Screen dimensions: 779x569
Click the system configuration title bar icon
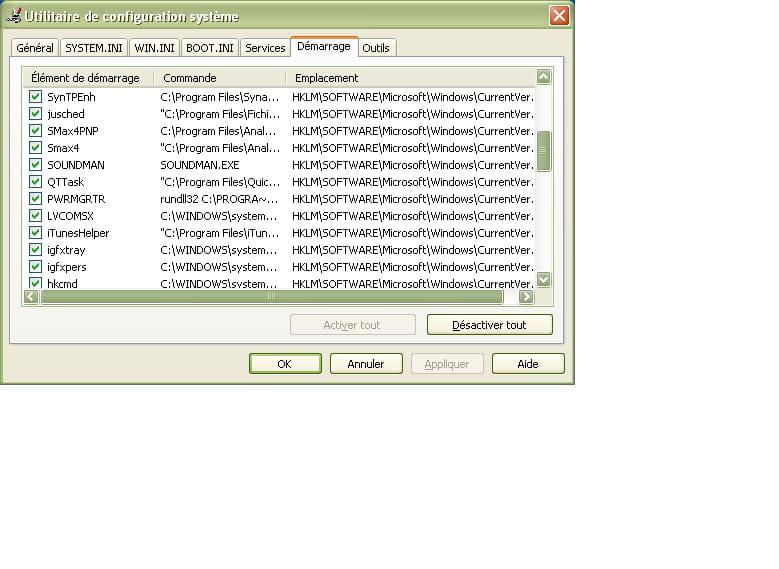(x=14, y=15)
